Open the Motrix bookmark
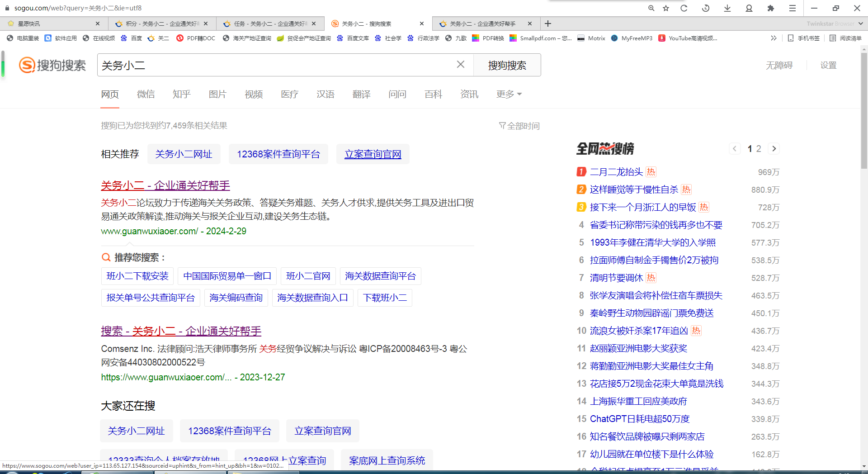 [591, 38]
